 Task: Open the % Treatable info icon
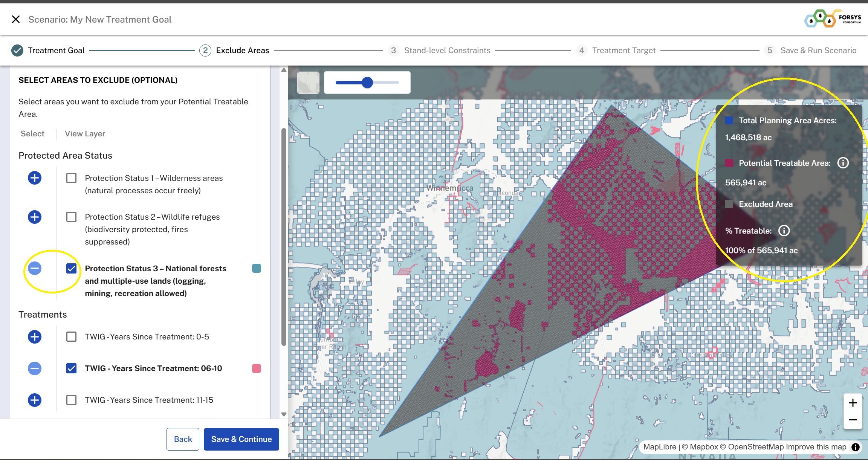pos(784,231)
